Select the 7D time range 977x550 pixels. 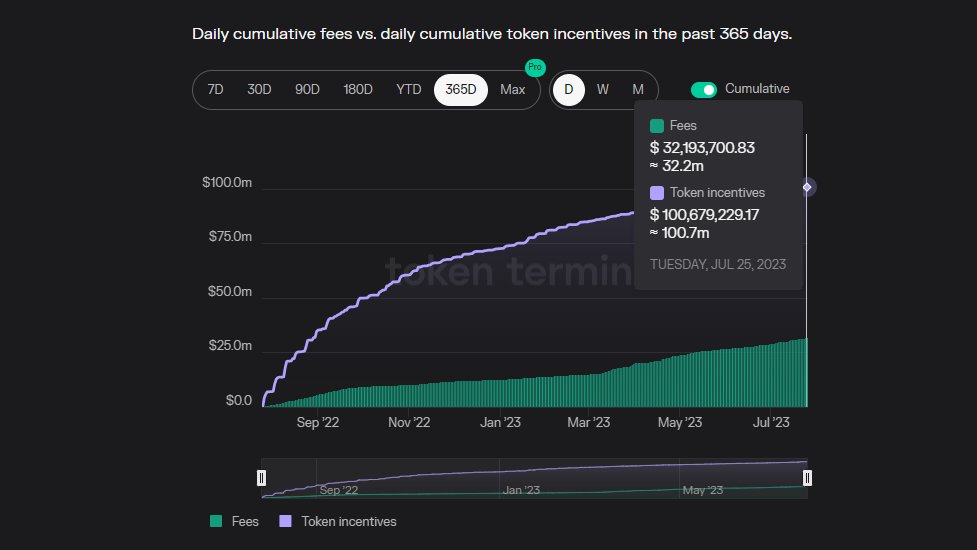coord(215,89)
